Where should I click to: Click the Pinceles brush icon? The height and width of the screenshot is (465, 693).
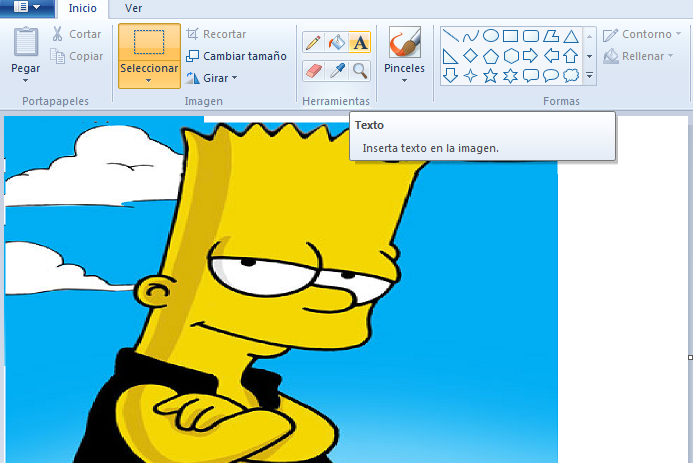coord(404,43)
